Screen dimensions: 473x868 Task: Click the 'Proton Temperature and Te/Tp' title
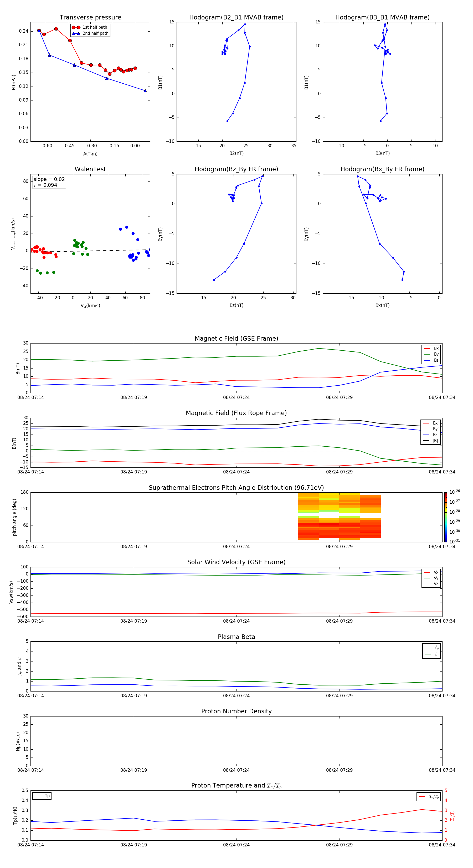click(x=236, y=786)
